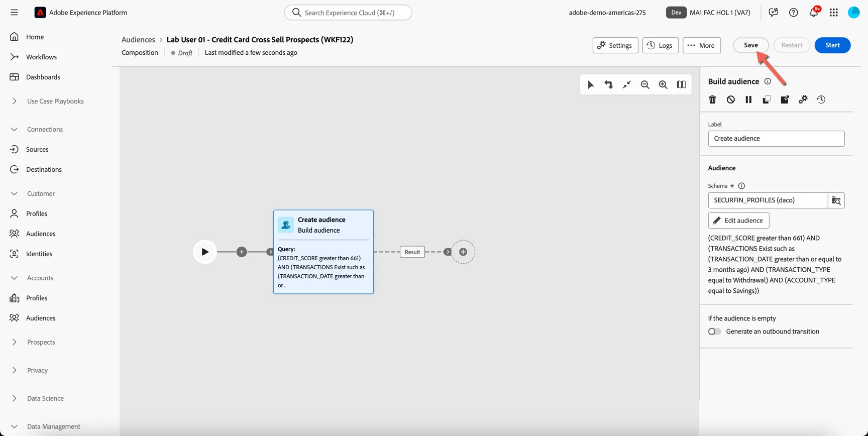Screen dimensions: 868x436
Task: Show the canvas minimap
Action: tap(681, 85)
